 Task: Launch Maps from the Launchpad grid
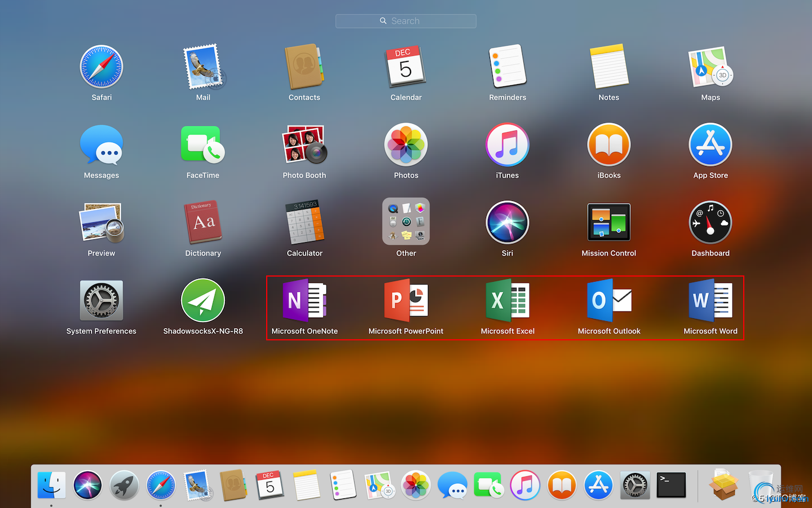click(710, 67)
